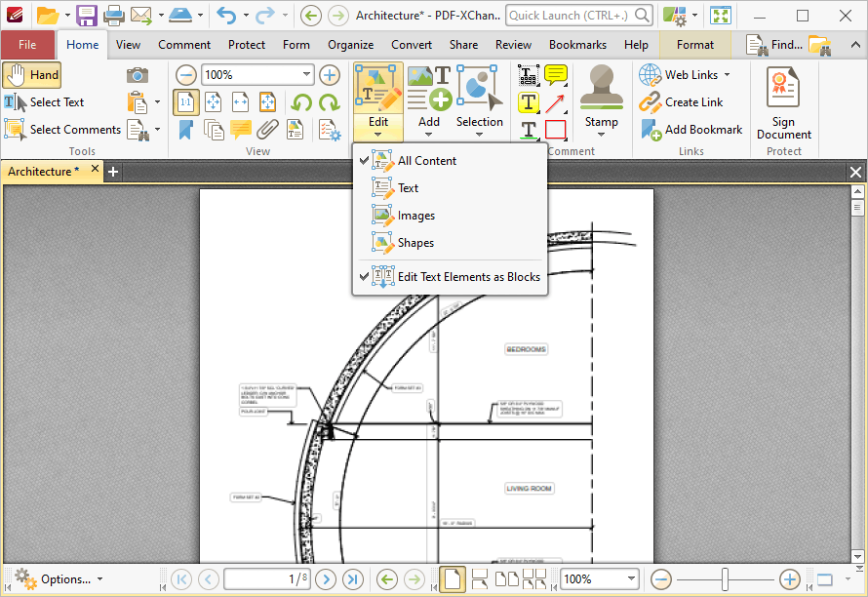Enable two pages layout in bottom bar

(506, 579)
